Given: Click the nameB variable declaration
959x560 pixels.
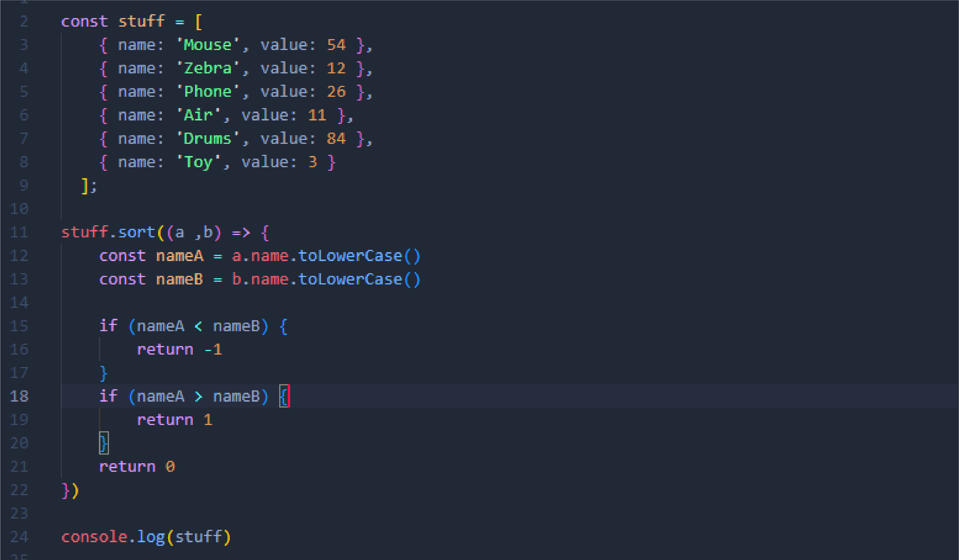Looking at the screenshot, I should click(x=180, y=279).
